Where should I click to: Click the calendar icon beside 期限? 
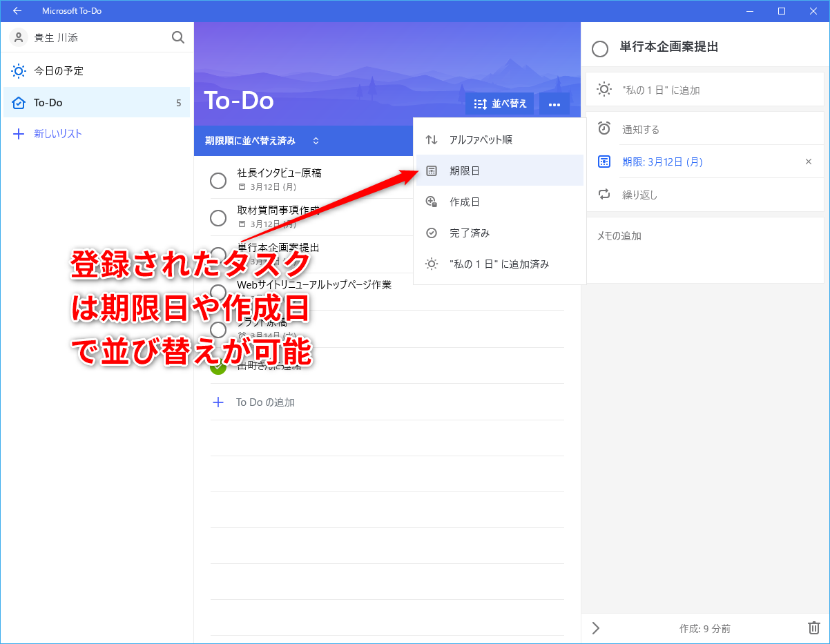(x=604, y=162)
